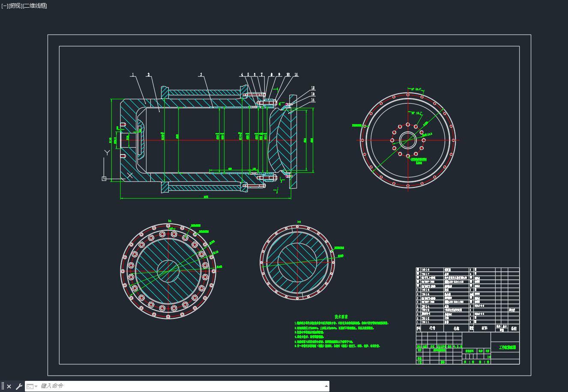The image size is (568, 392).
Task: Open recent commands prompt icon dropdown
Action: (x=32, y=386)
